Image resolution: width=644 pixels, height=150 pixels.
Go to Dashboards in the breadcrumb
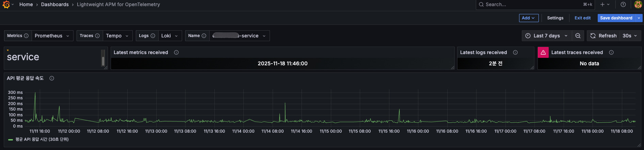pos(55,4)
